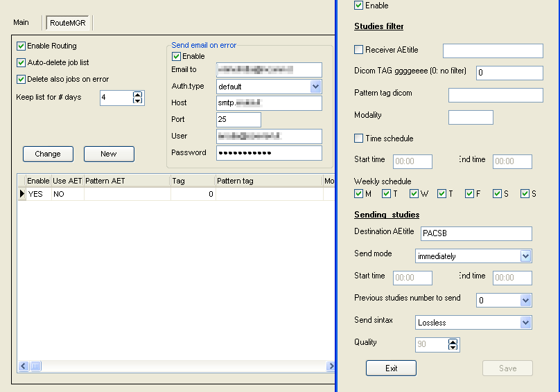
Task: Click the Change button
Action: (x=49, y=154)
